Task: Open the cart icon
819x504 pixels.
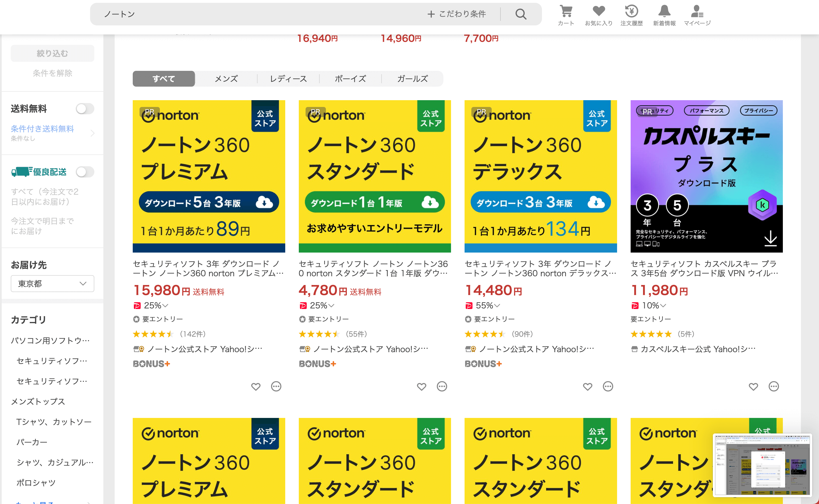Action: pos(566,15)
